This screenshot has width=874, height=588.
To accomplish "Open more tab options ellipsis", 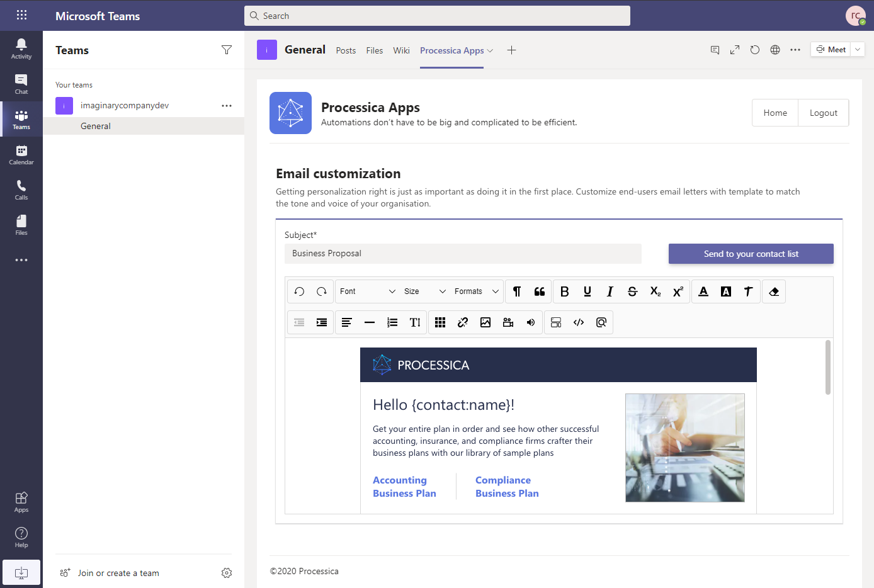I will tap(795, 50).
